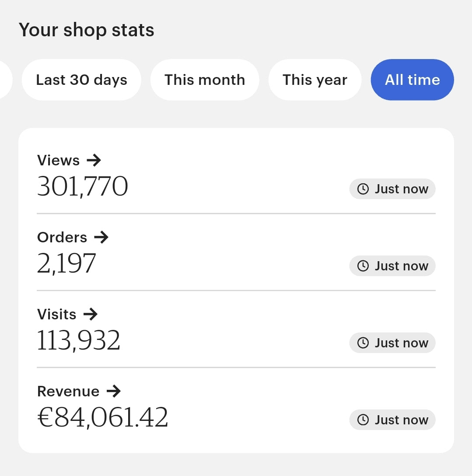Click the arrow icon beside Views
472x476 pixels.
tap(94, 161)
